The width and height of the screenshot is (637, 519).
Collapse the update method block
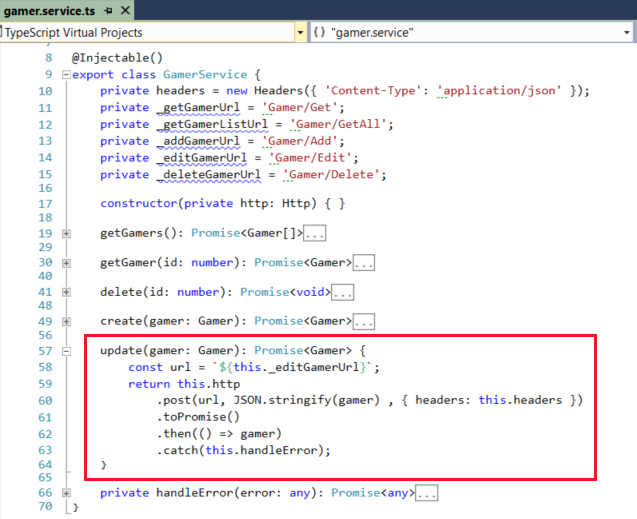[x=66, y=352]
